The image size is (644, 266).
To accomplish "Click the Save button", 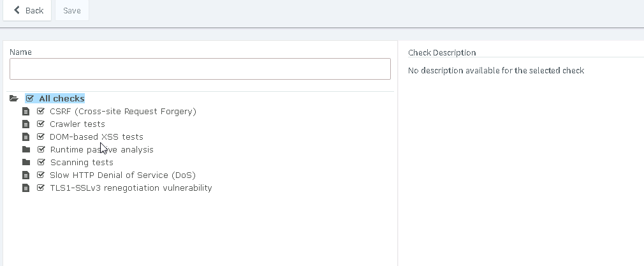I will click(72, 10).
